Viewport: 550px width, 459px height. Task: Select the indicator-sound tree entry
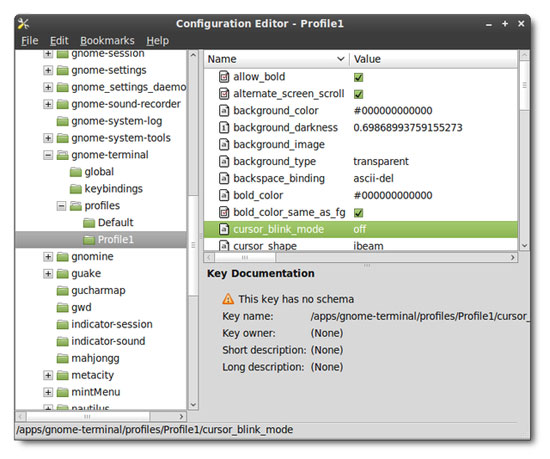pos(108,341)
